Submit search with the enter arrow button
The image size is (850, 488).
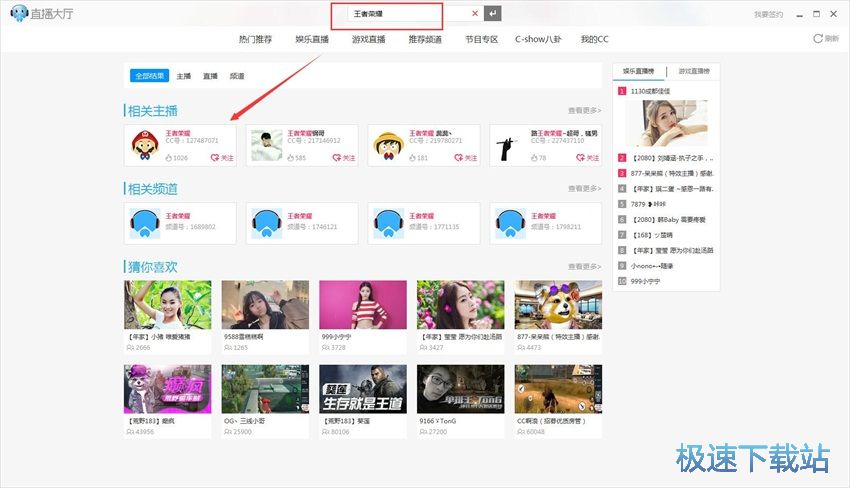[x=492, y=14]
